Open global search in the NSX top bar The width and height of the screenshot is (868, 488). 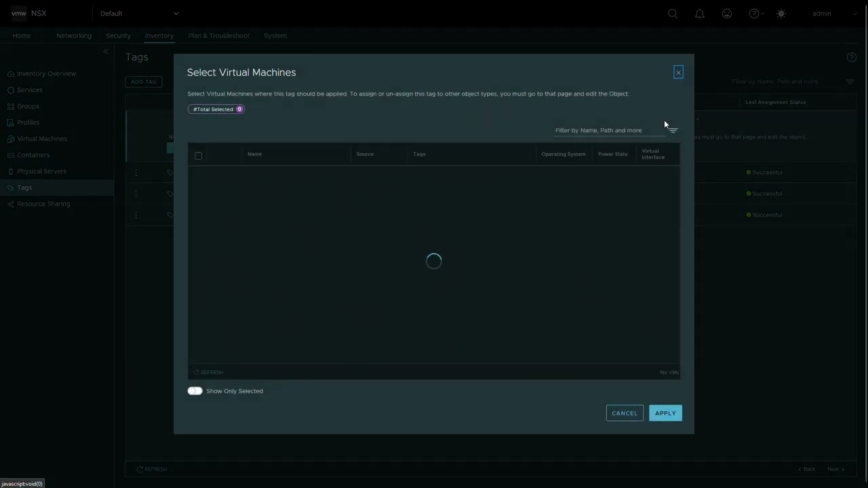673,13
